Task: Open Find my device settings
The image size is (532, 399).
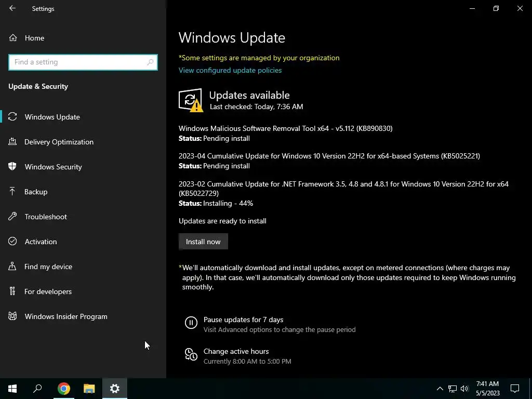Action: 83,267
